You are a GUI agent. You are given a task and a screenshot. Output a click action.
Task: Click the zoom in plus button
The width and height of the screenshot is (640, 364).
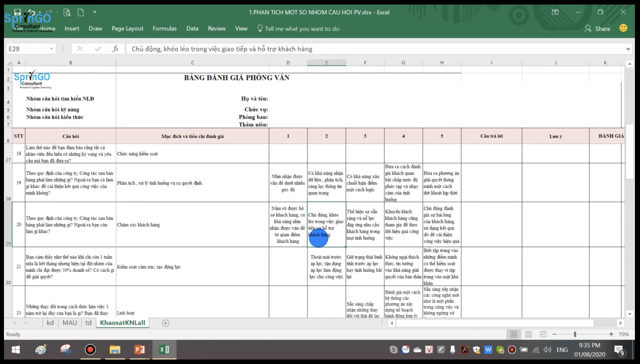[x=611, y=334]
